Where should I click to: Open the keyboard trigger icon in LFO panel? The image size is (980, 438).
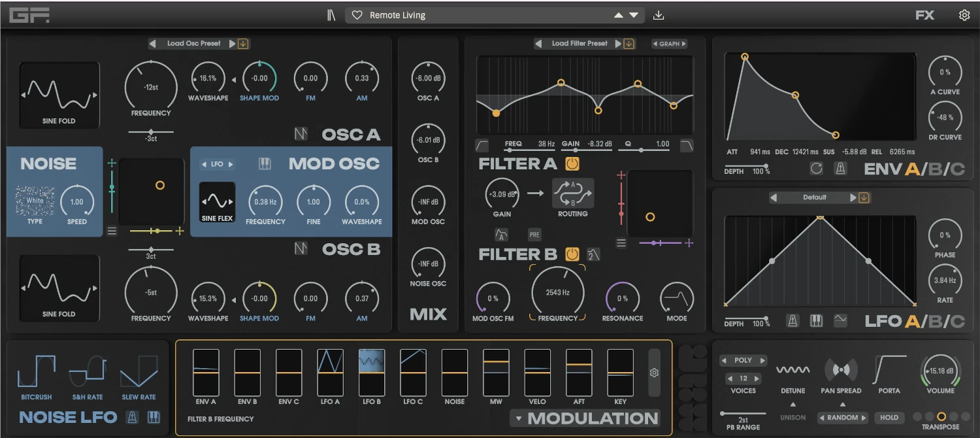817,320
